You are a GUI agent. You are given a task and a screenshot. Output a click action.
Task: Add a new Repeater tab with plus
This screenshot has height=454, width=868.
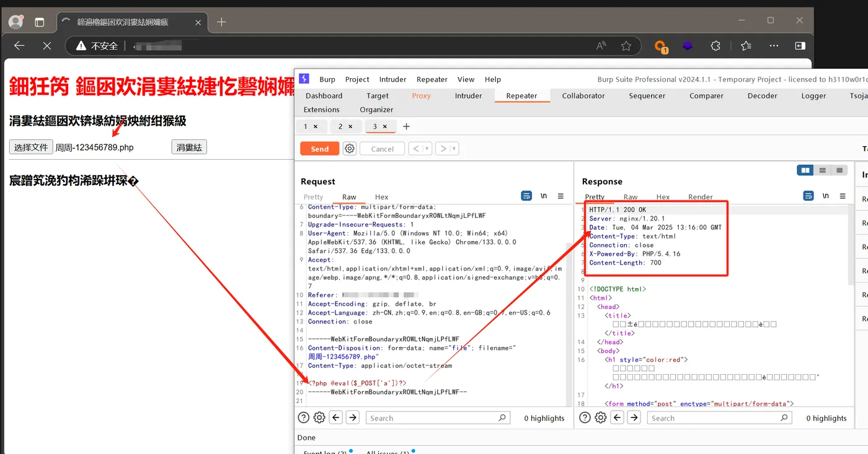tap(407, 126)
